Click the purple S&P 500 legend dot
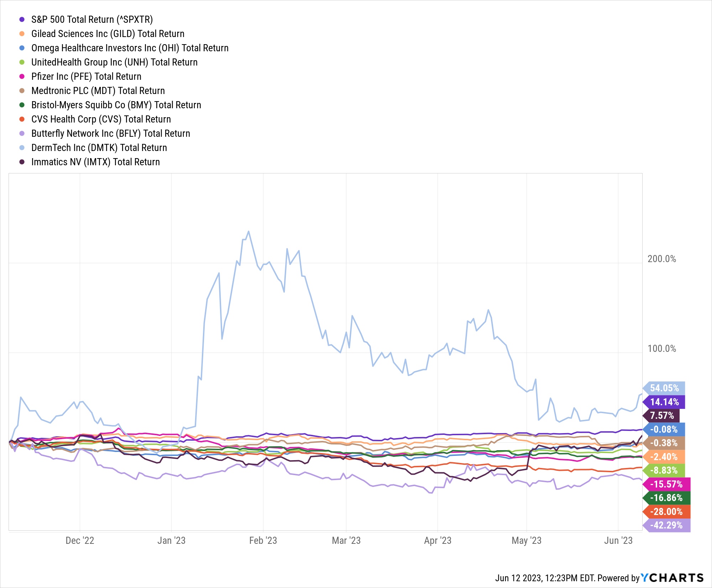The image size is (712, 588). pyautogui.click(x=22, y=20)
